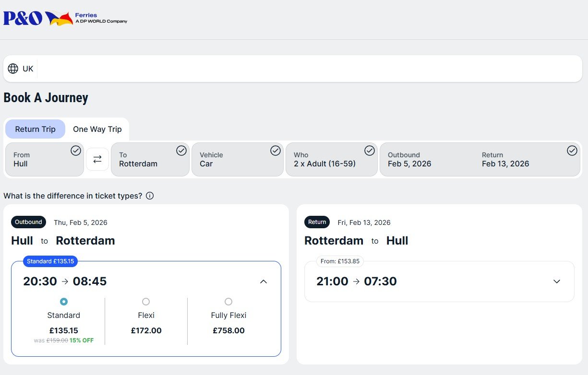Select the Standard fare option
Viewport: 588px width, 375px height.
[x=64, y=302]
